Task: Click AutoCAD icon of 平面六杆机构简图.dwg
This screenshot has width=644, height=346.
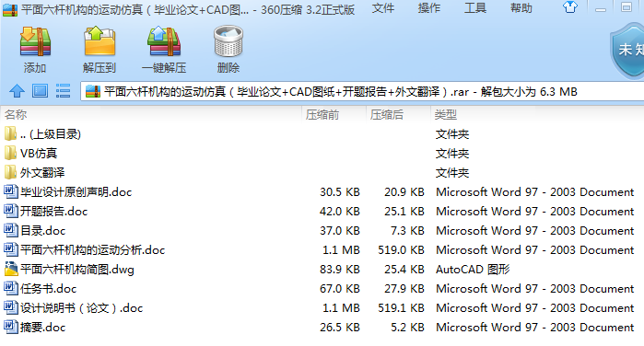Action: click(x=11, y=269)
